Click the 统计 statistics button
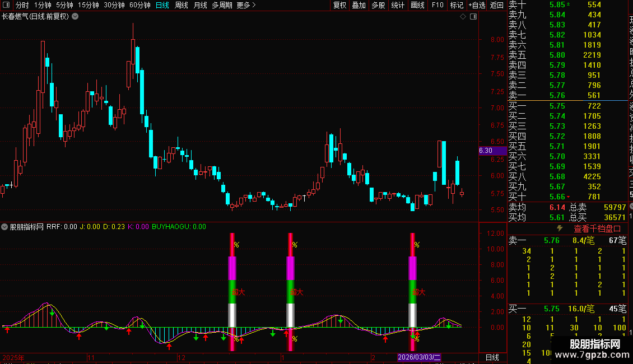This screenshot has width=633, height=364. [x=398, y=5]
